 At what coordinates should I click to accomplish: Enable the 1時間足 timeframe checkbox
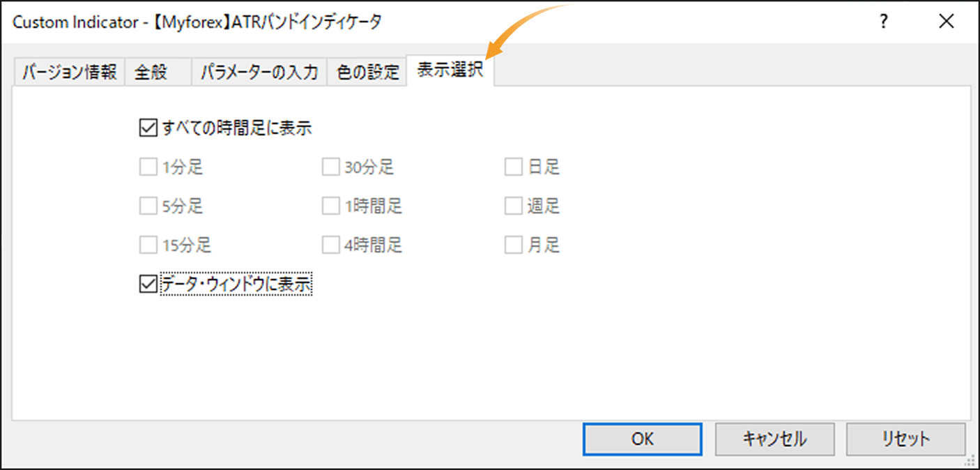[x=330, y=206]
